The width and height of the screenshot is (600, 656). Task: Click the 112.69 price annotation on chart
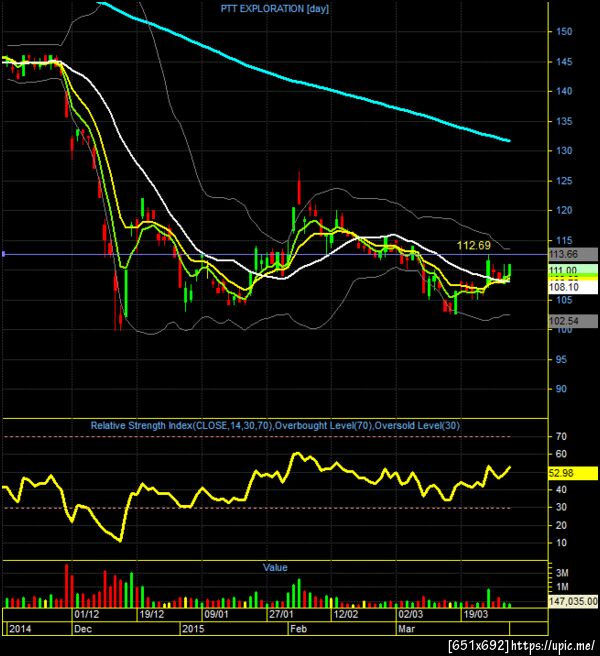tap(473, 245)
